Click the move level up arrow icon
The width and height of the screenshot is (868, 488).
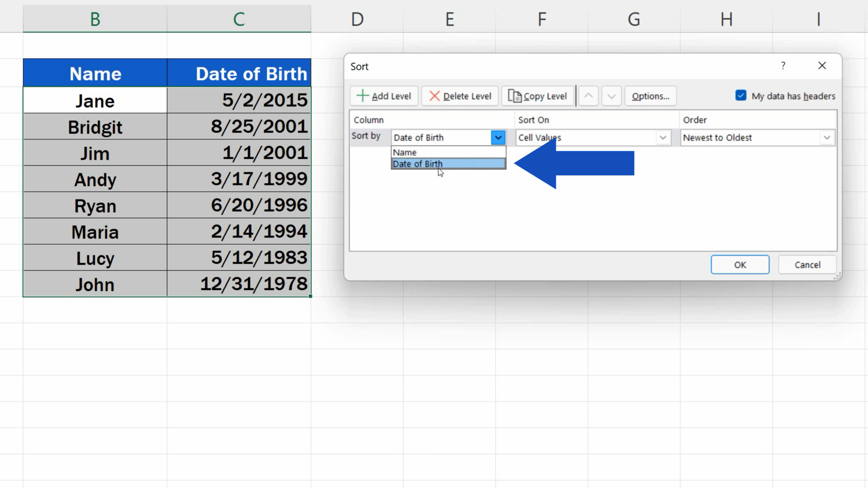[588, 96]
